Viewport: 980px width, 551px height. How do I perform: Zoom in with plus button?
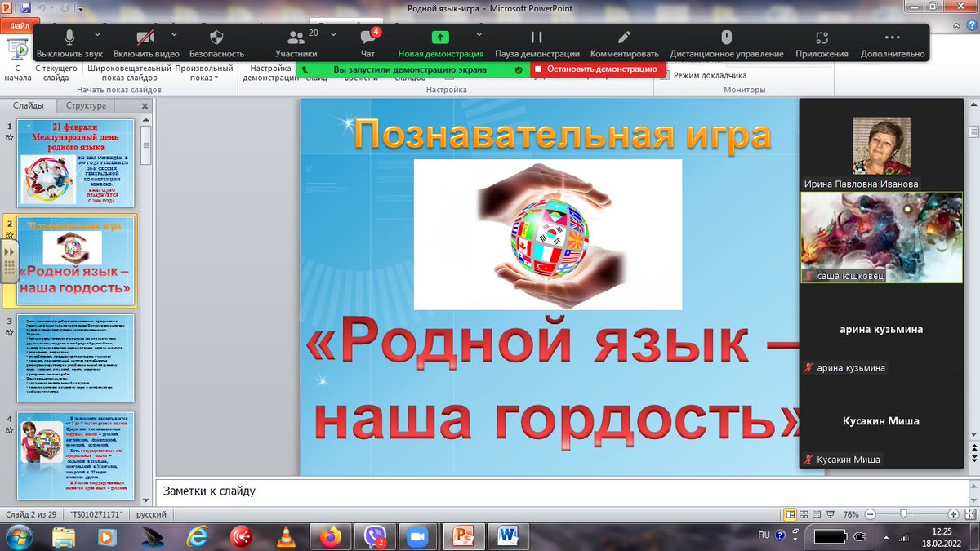pyautogui.click(x=953, y=515)
